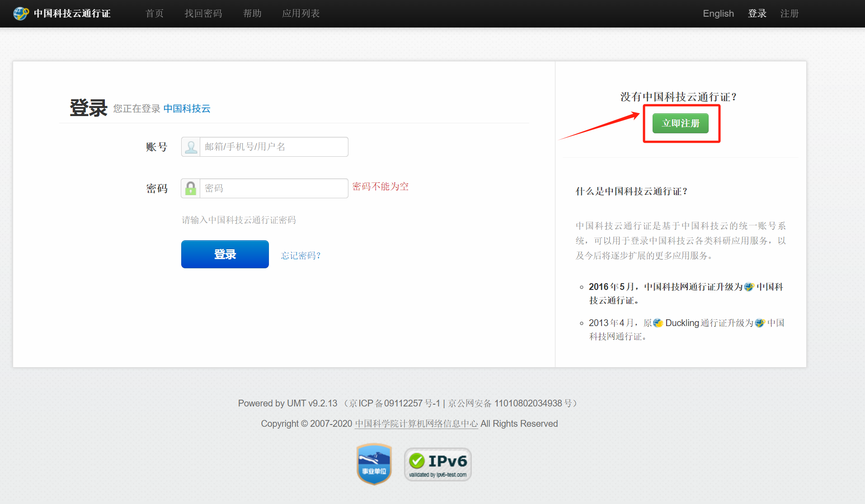Focus the 密码 password input field
865x504 pixels.
(274, 188)
